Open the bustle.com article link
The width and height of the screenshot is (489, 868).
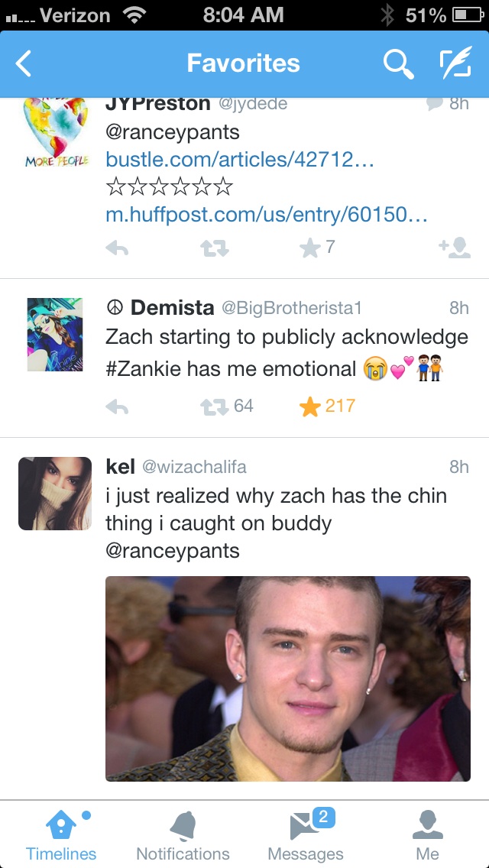pyautogui.click(x=240, y=160)
